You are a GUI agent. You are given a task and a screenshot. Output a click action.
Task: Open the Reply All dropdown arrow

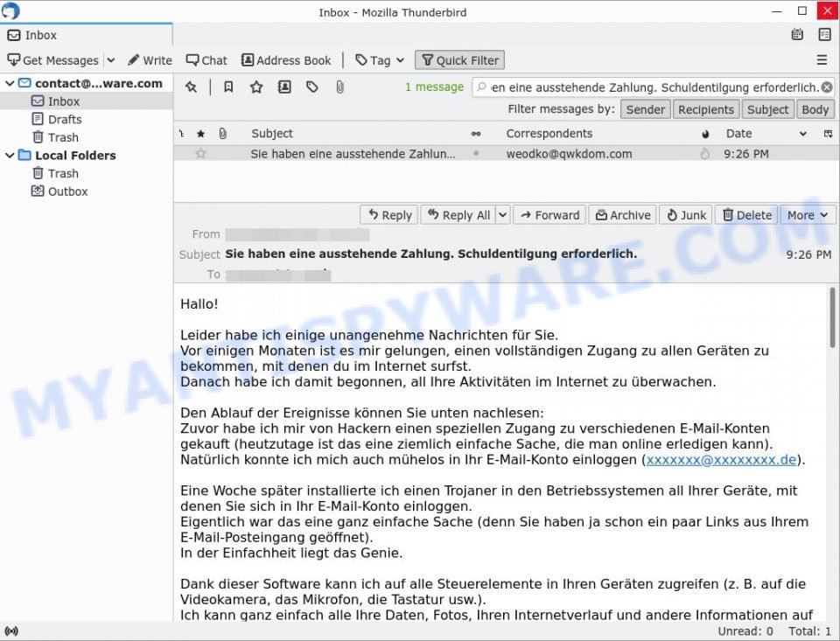(502, 215)
